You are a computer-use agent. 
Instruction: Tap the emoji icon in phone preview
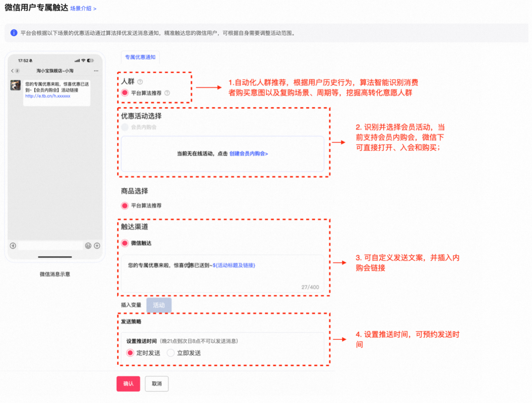[88, 246]
